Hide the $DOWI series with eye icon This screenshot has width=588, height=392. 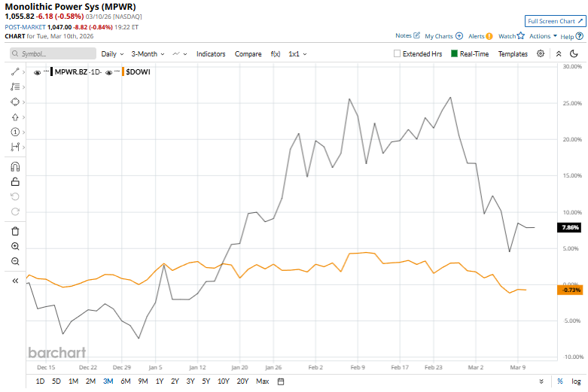click(x=109, y=72)
